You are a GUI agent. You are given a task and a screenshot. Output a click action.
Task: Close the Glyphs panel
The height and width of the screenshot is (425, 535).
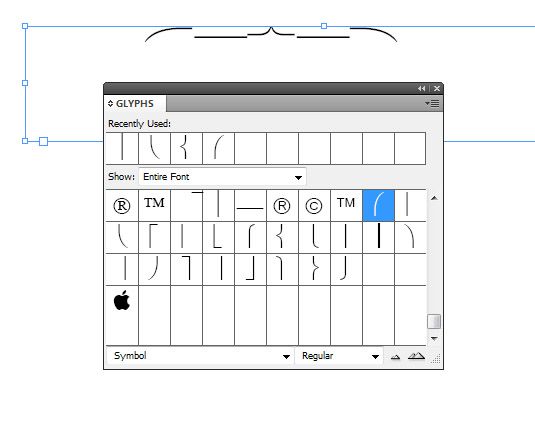click(x=437, y=88)
